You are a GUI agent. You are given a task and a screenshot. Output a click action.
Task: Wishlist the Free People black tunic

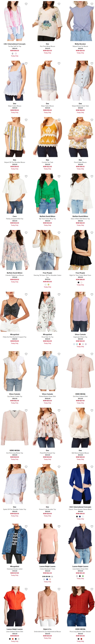point(92,233)
